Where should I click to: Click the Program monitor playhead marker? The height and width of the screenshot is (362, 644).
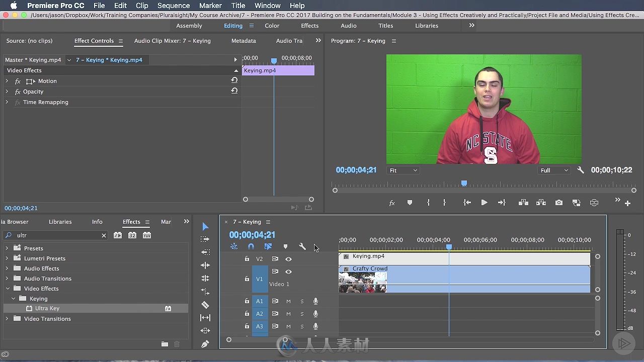(x=464, y=184)
